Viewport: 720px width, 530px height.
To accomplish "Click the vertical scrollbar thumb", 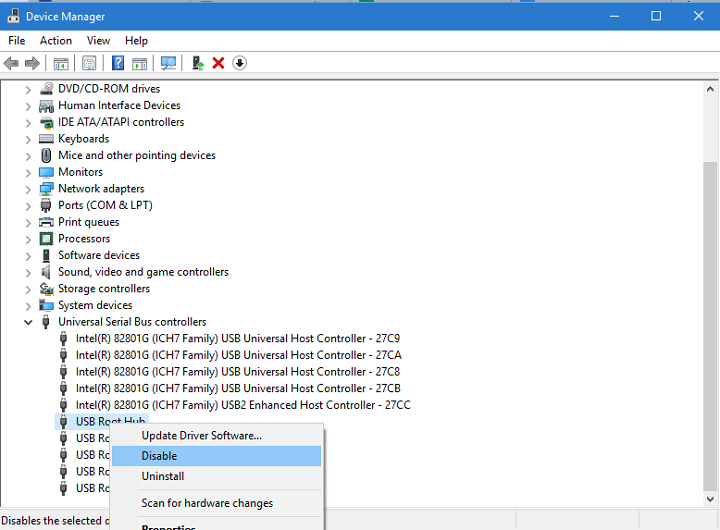I will pos(710,326).
